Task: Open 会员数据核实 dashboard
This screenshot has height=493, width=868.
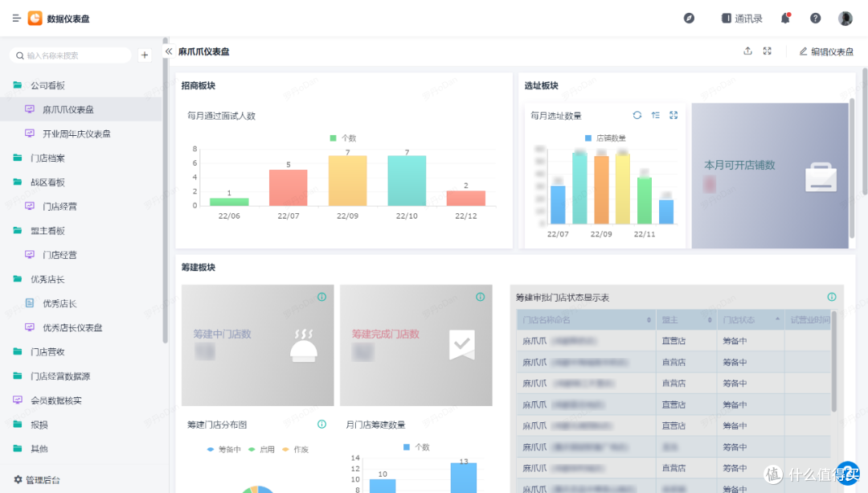Action: [81, 400]
